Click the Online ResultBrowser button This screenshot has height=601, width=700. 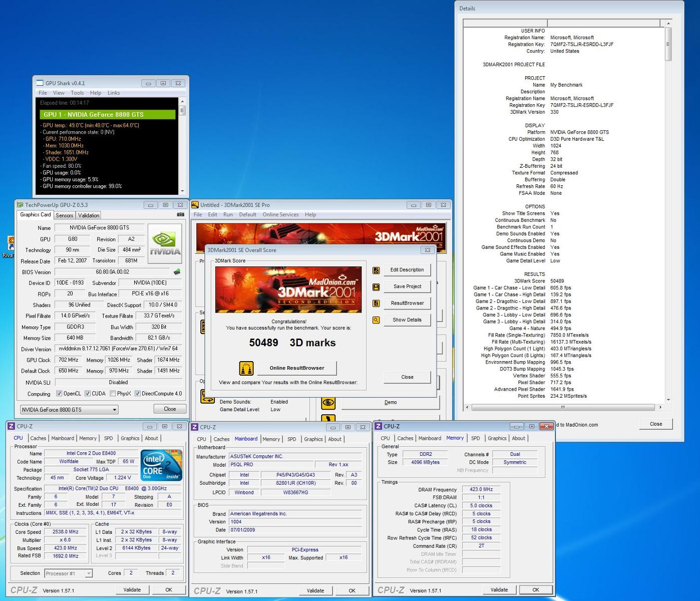pyautogui.click(x=297, y=368)
